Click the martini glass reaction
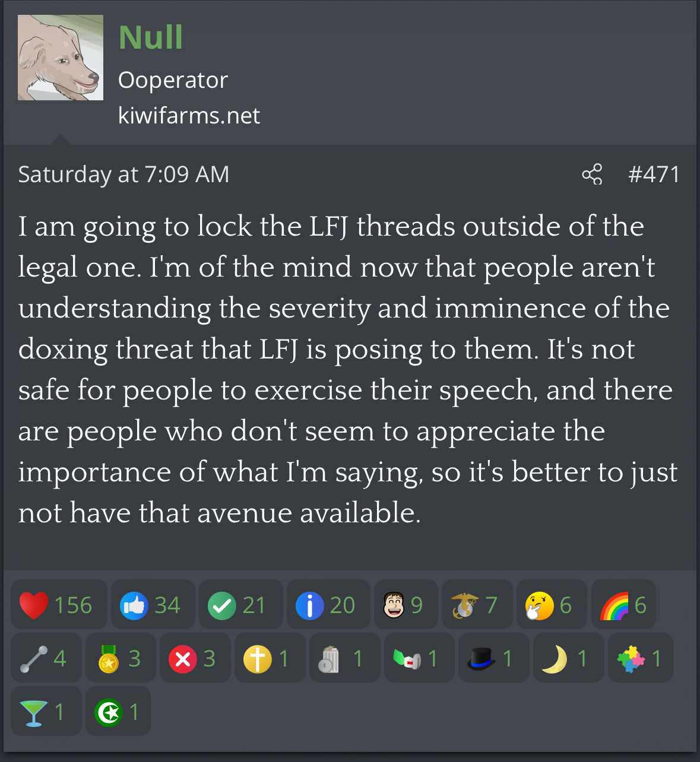 coord(46,712)
